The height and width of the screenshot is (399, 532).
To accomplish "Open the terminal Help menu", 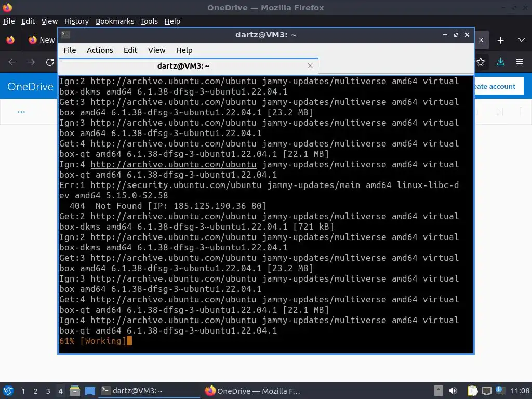I will pyautogui.click(x=184, y=50).
